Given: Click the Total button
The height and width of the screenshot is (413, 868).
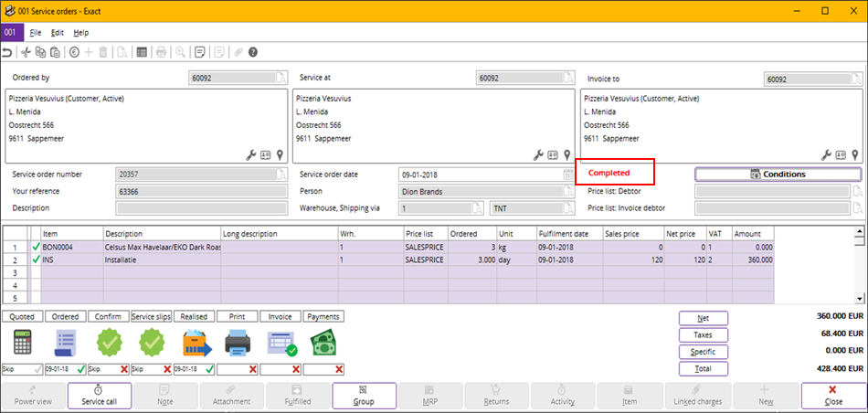Looking at the screenshot, I should [x=704, y=368].
